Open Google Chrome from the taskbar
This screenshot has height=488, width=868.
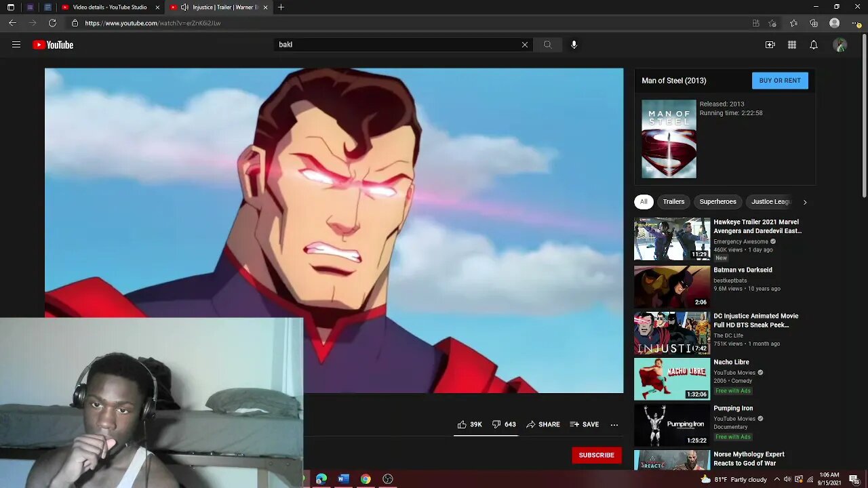click(x=366, y=479)
